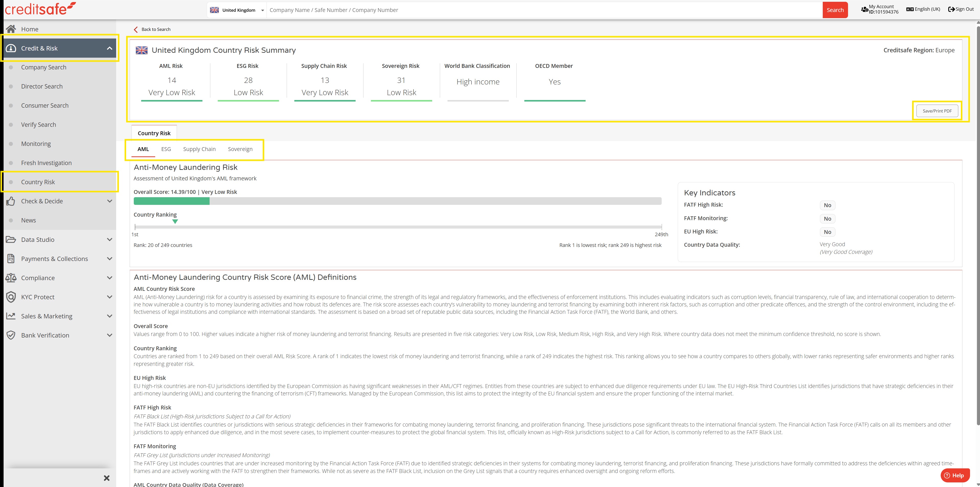980x487 pixels.
Task: Click the KYC Protect shield icon
Action: (11, 297)
